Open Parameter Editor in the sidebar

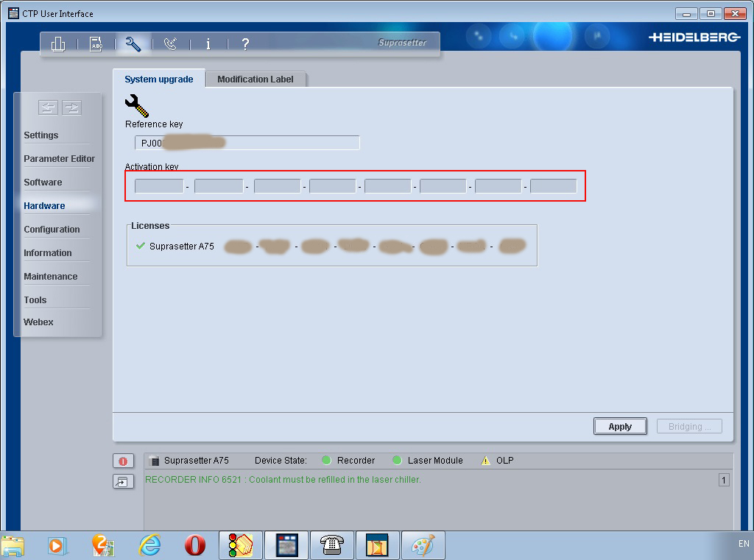pos(59,159)
